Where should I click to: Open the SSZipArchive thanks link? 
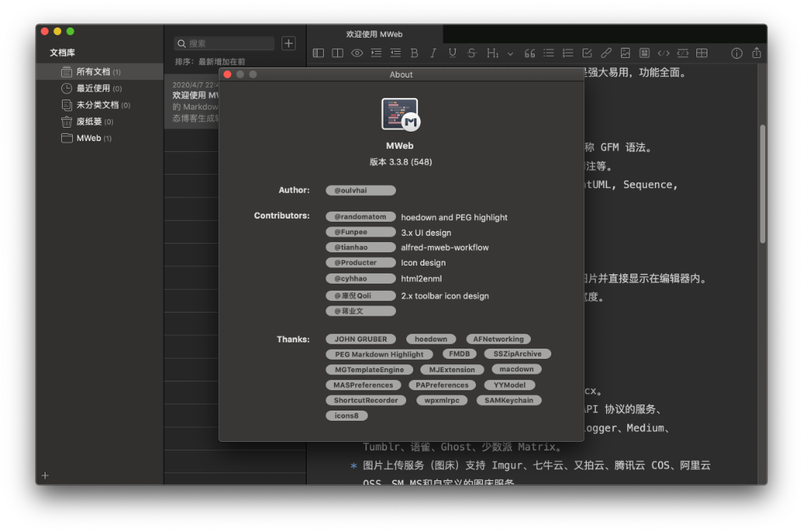coord(518,354)
